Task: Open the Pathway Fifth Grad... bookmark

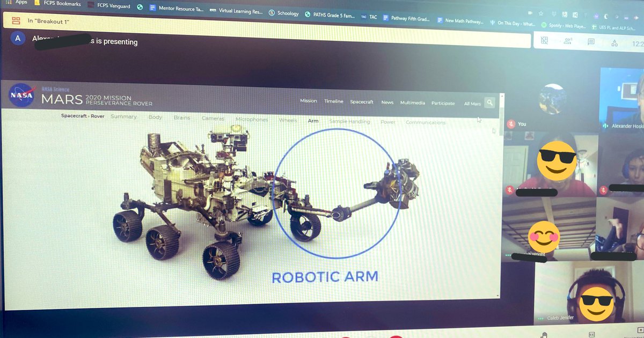Action: point(406,19)
